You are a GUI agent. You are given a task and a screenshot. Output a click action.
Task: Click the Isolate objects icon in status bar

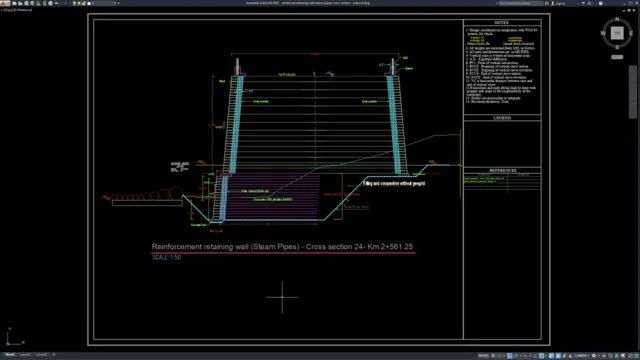click(610, 356)
